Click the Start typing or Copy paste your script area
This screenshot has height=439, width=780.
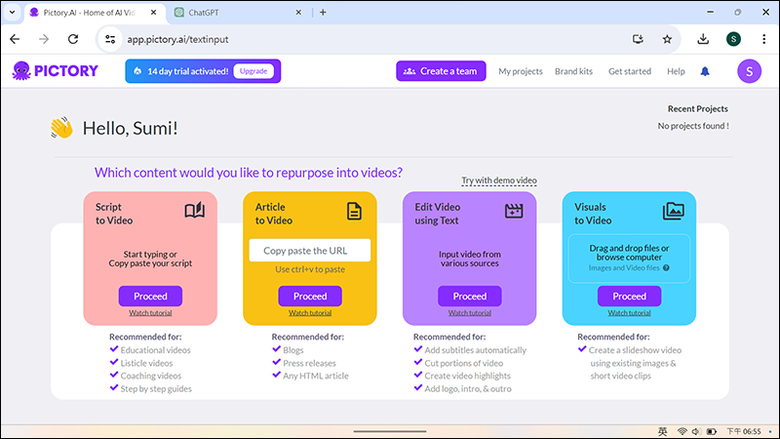point(150,259)
